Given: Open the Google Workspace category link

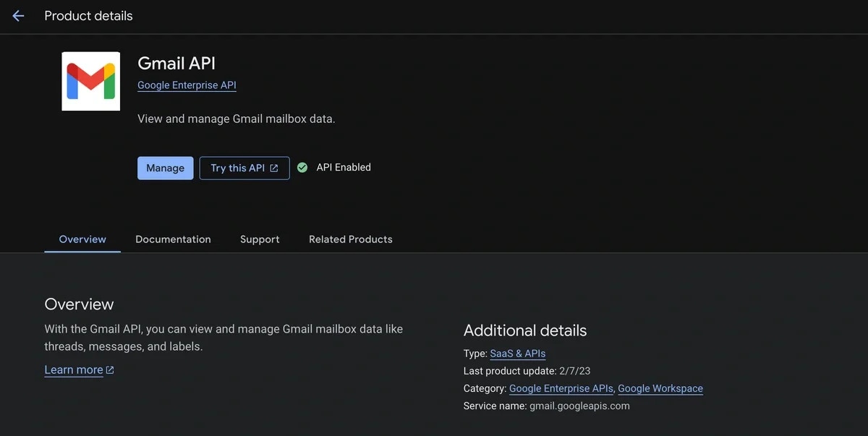Looking at the screenshot, I should (660, 388).
